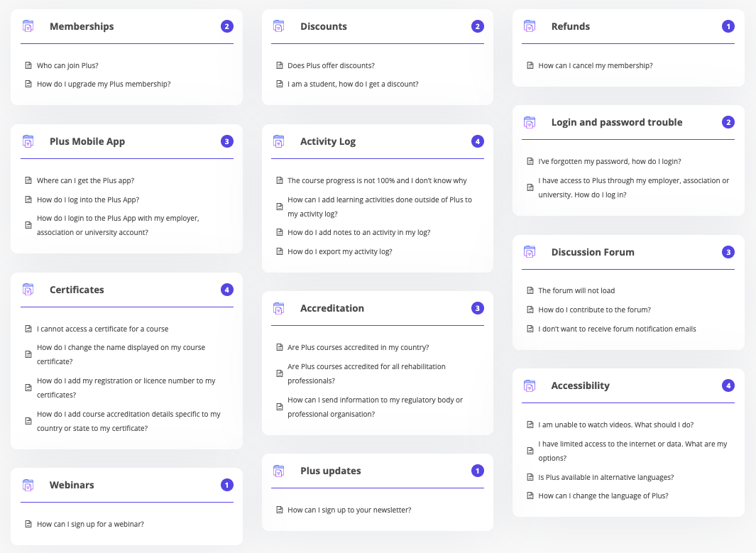Open the Activity Log heading
The height and width of the screenshot is (553, 756).
coord(328,141)
